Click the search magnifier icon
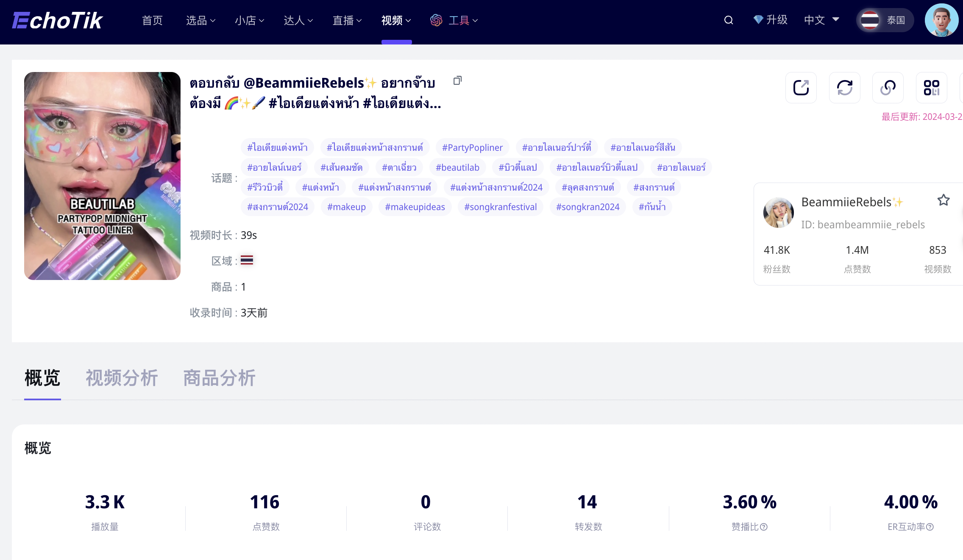The height and width of the screenshot is (560, 963). (x=728, y=20)
